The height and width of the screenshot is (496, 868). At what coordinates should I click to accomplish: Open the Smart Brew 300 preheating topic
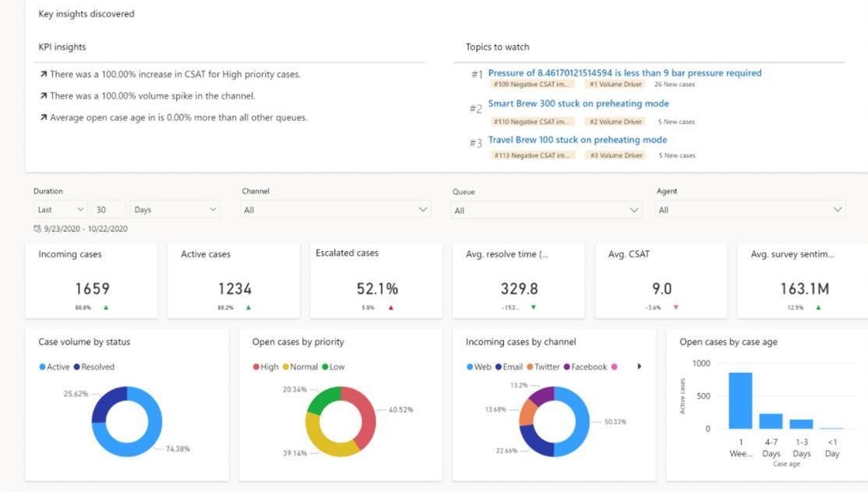coord(578,104)
